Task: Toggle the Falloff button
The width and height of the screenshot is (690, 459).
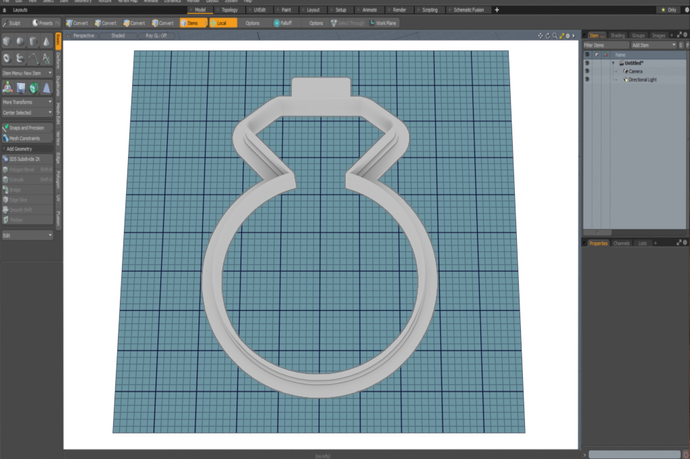Action: (283, 23)
